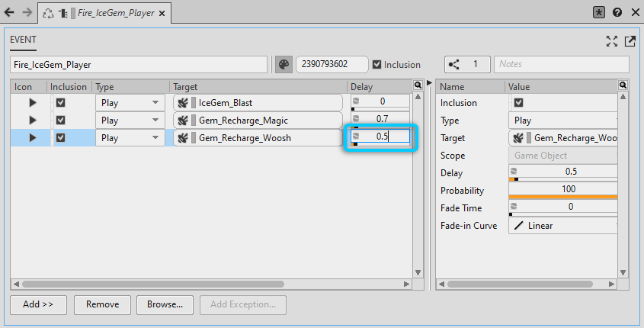Open the color palette icon
Image resolution: width=644 pixels, height=328 pixels.
click(x=284, y=65)
